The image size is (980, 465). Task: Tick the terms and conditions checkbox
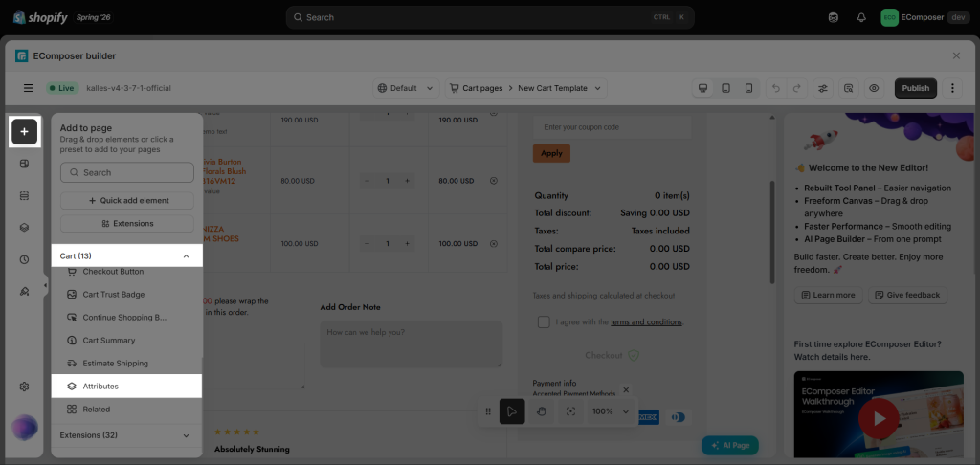point(544,321)
